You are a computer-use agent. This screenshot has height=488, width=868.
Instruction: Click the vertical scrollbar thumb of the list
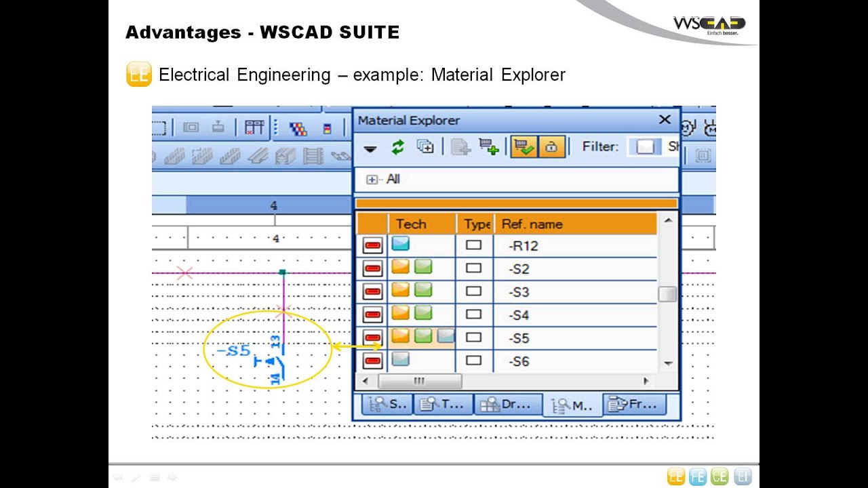click(x=668, y=293)
